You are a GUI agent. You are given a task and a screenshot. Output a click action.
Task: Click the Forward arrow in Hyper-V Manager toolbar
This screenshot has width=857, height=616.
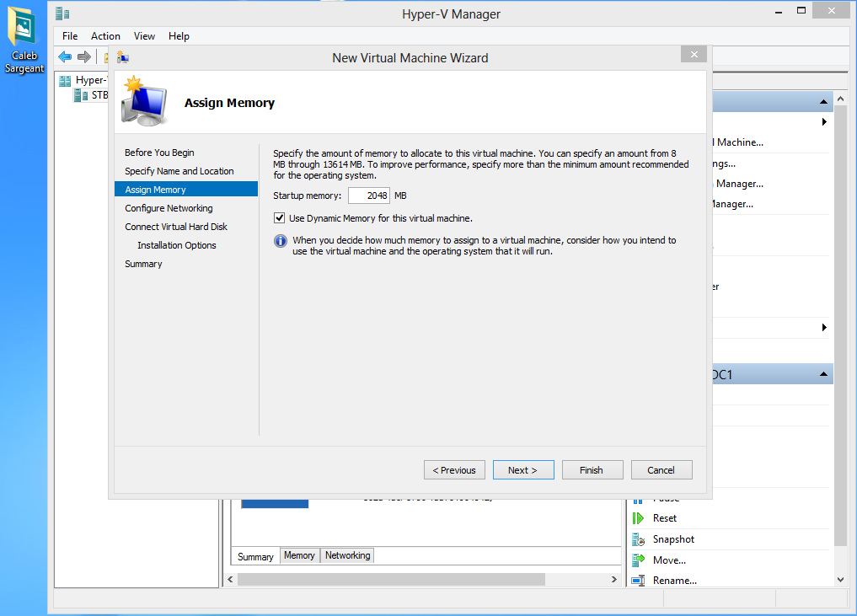tap(84, 56)
